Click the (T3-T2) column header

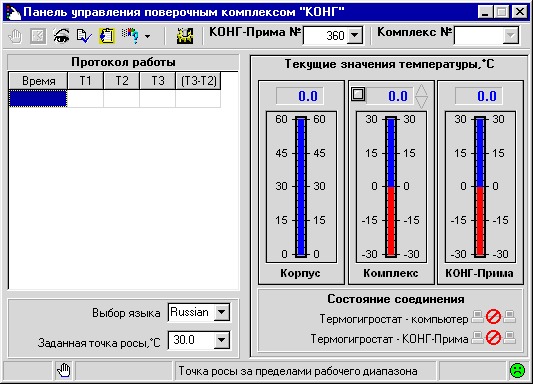click(199, 81)
